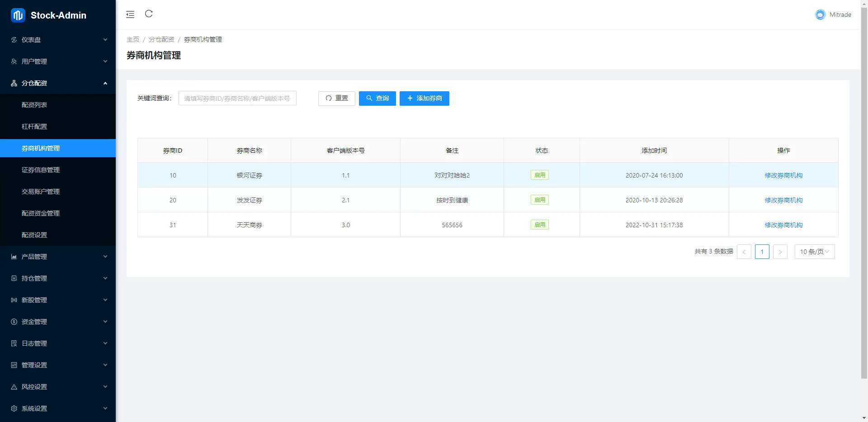868x422 pixels.
Task: Click the 管理设置 icon
Action: (14, 365)
